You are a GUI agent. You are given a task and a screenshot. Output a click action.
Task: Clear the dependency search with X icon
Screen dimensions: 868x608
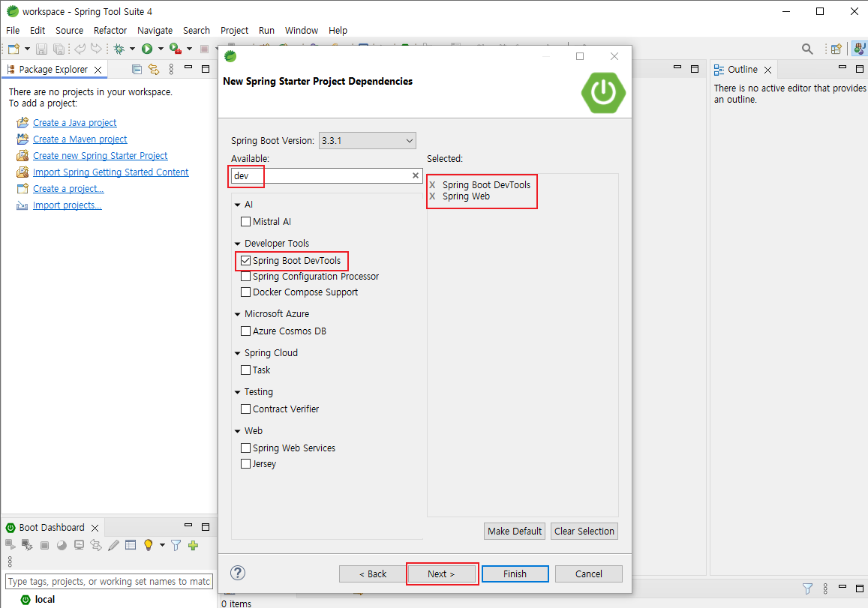point(415,175)
